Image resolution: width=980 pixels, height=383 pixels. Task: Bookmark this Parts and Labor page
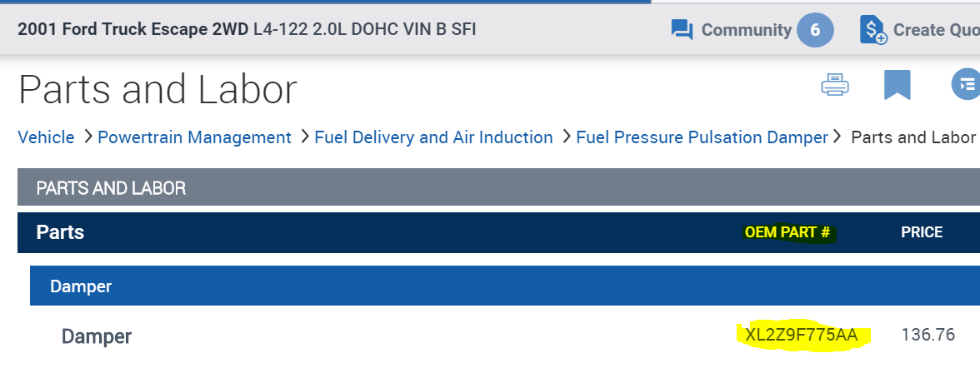(x=897, y=85)
